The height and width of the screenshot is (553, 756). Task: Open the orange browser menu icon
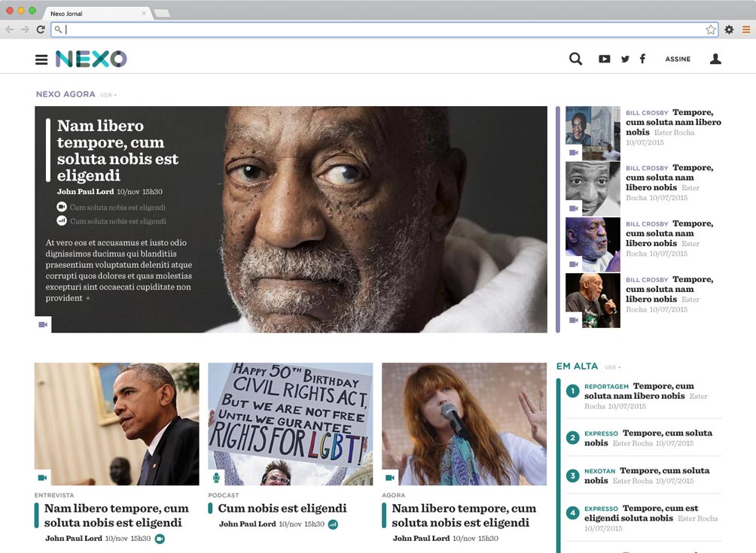click(746, 29)
